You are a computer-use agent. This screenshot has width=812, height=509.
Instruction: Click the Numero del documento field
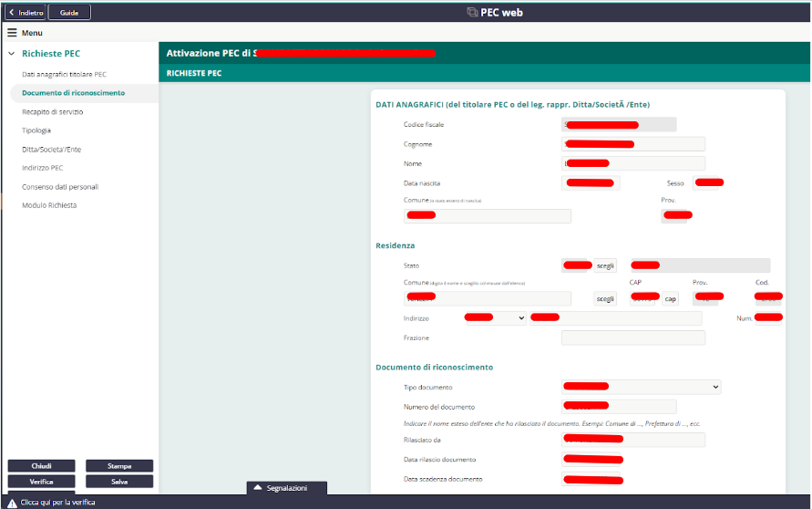click(619, 406)
